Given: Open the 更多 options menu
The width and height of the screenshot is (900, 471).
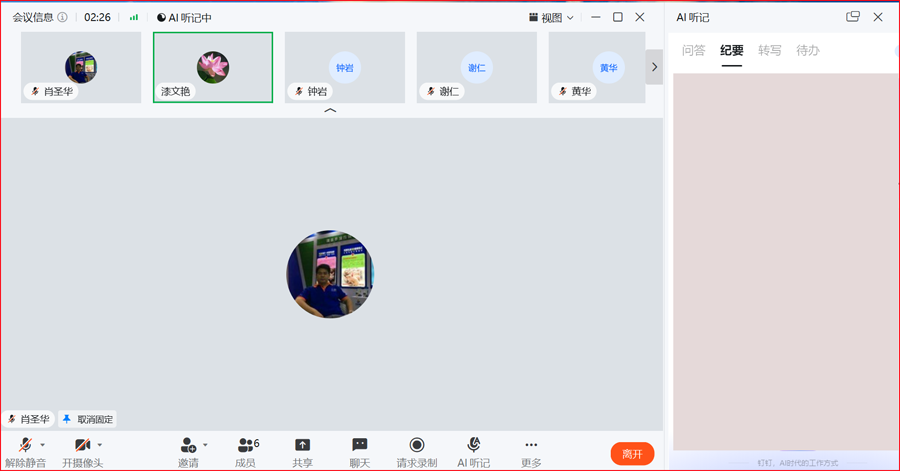Looking at the screenshot, I should 531,445.
